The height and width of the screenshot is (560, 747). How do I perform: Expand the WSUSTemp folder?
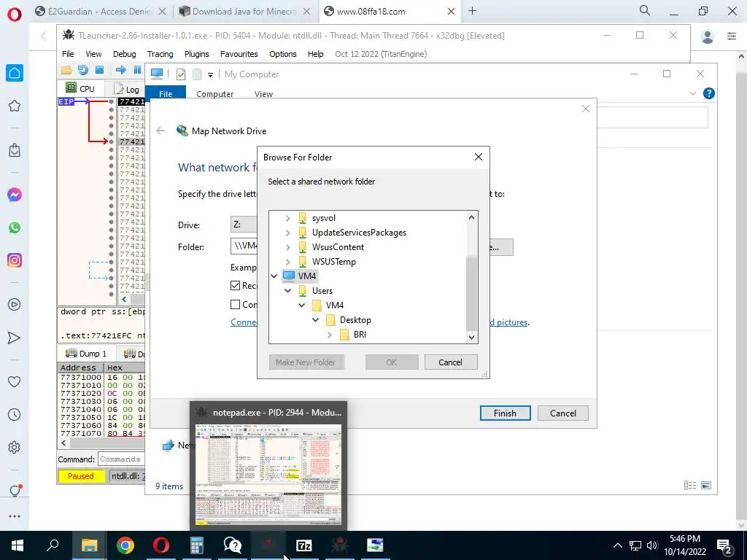click(x=287, y=262)
